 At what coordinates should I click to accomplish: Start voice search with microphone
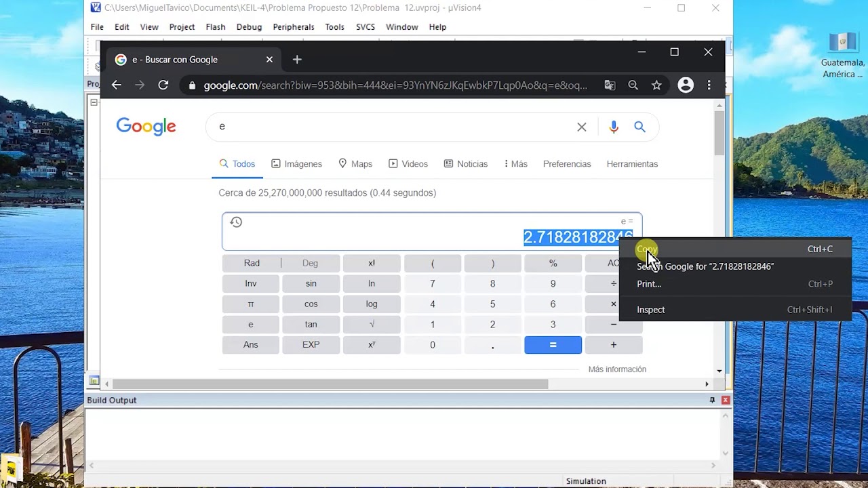coord(614,127)
